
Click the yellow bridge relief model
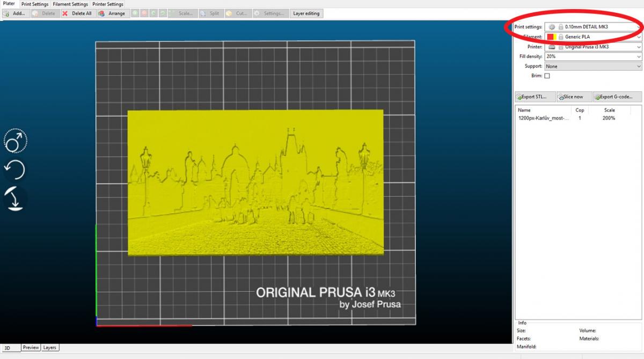point(256,182)
